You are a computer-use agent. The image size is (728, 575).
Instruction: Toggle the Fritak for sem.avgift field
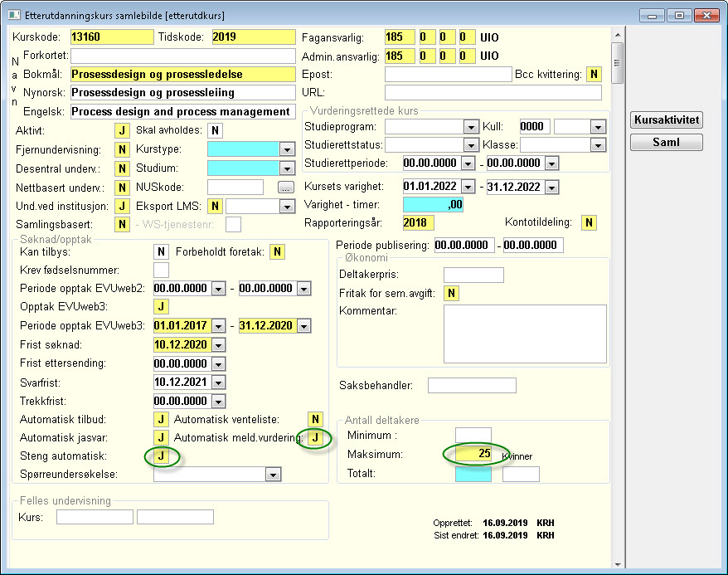(451, 293)
